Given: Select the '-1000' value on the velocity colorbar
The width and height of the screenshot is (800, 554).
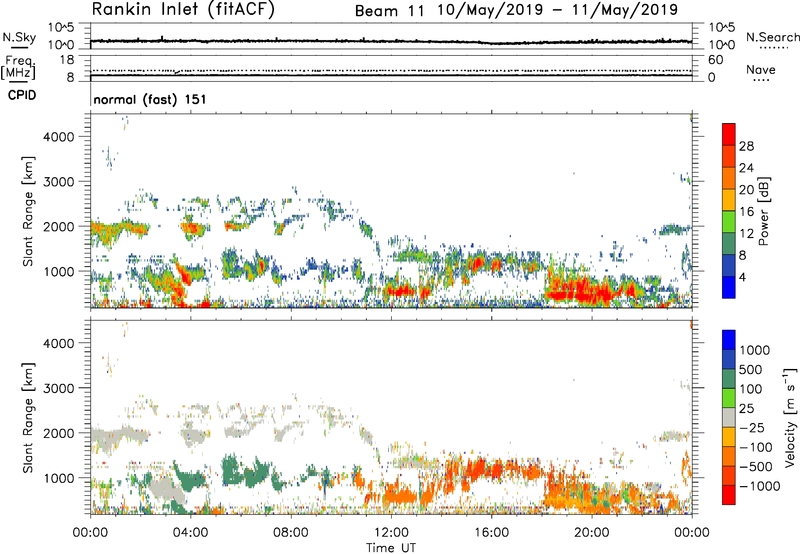Looking at the screenshot, I should point(760,486).
